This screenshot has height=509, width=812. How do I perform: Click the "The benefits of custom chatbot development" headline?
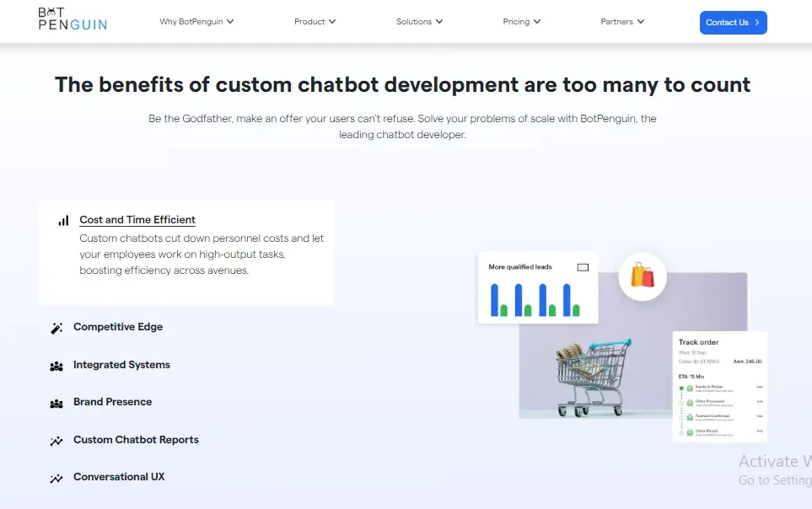[x=402, y=84]
